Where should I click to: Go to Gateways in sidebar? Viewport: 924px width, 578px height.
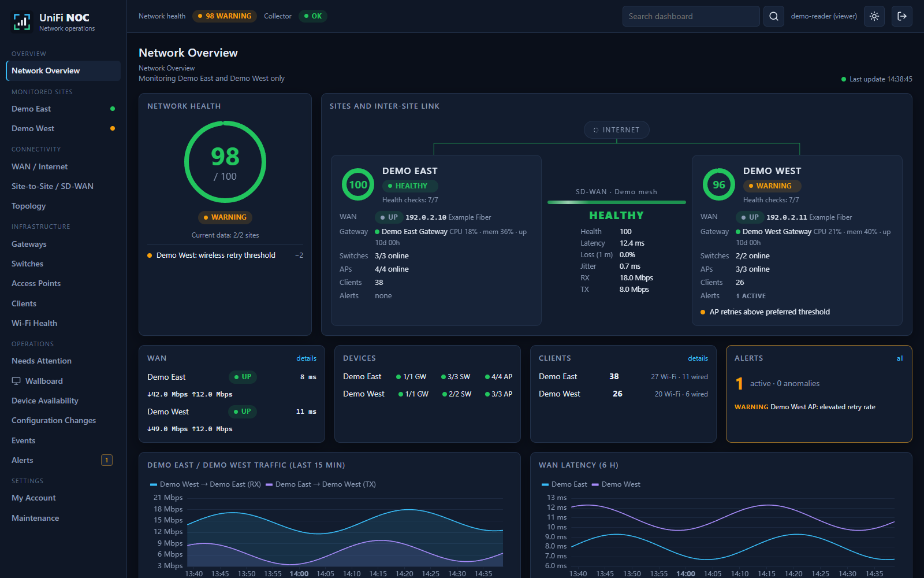[x=64, y=244]
